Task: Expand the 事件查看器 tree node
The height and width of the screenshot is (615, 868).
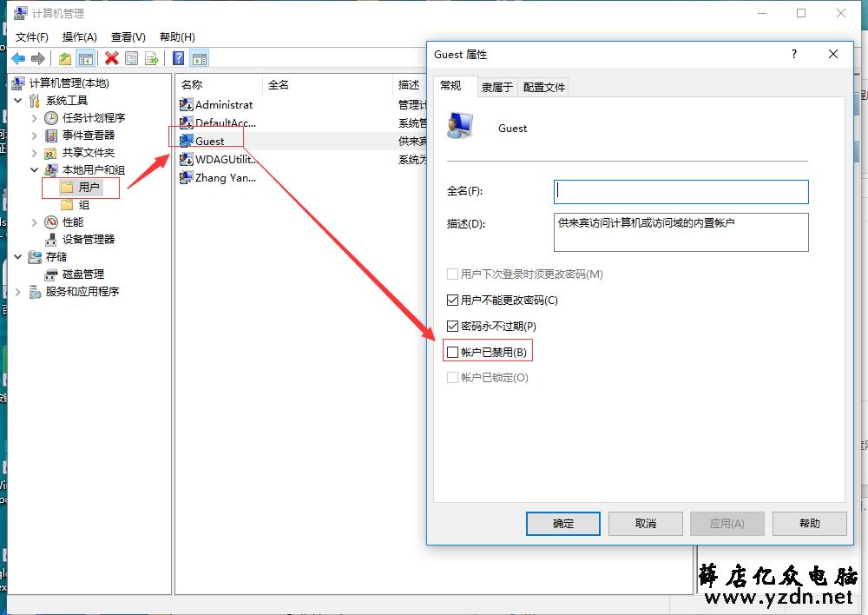Action: click(x=35, y=136)
